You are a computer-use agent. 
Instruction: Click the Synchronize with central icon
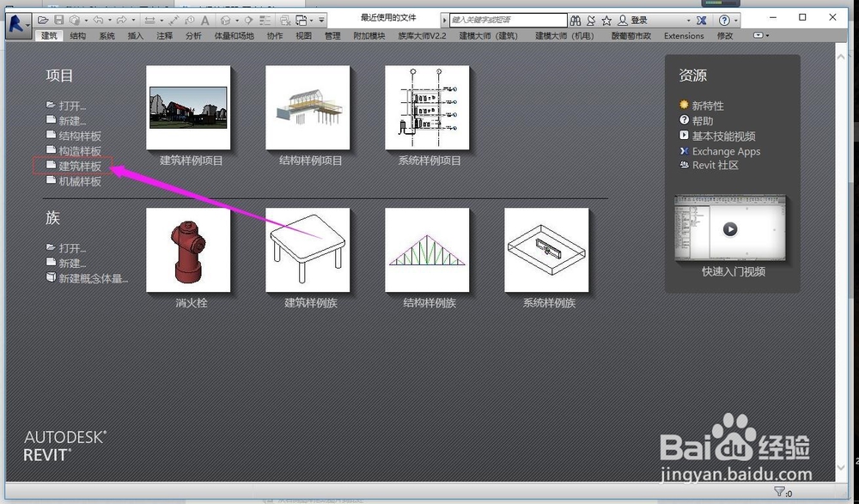75,21
